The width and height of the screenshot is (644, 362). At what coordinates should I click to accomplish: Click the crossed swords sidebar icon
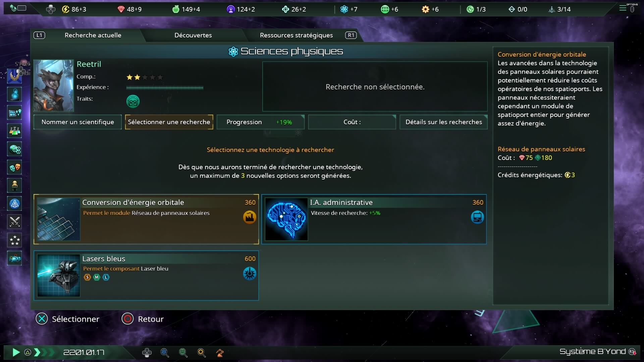coord(14,222)
